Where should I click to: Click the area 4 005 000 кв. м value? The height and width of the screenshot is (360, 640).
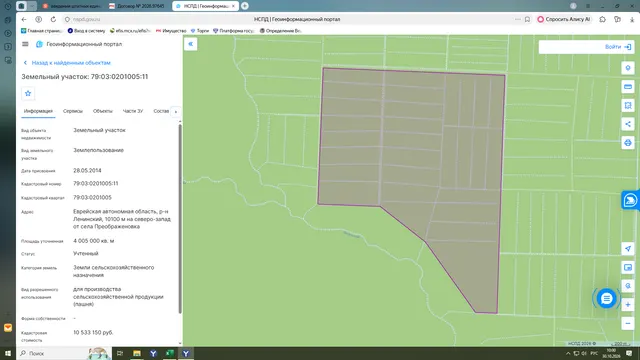coord(93,241)
